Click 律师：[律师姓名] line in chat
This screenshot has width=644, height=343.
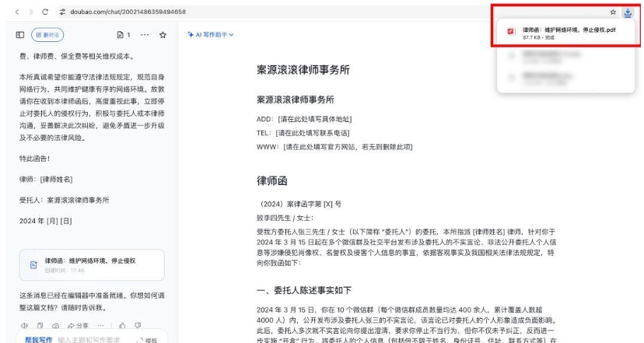46,179
